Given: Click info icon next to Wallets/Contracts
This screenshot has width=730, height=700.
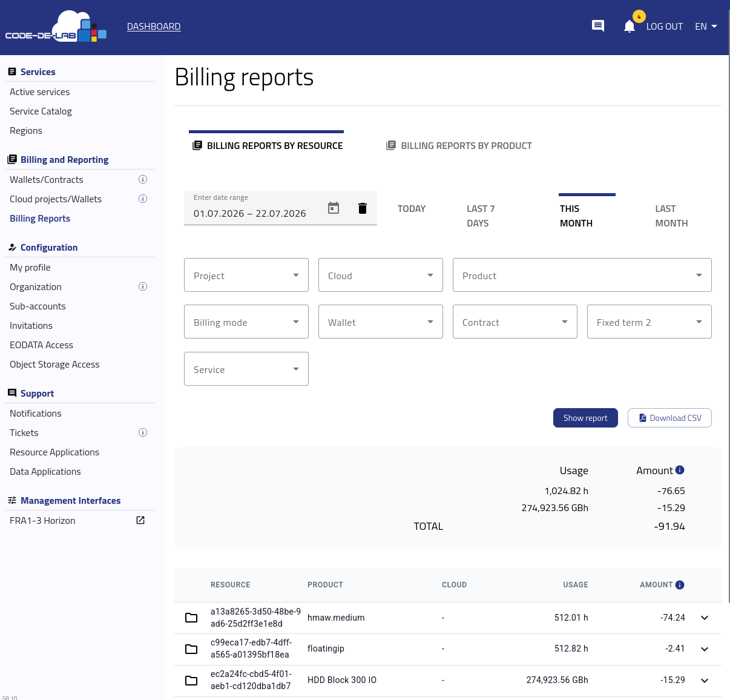Looking at the screenshot, I should [143, 179].
